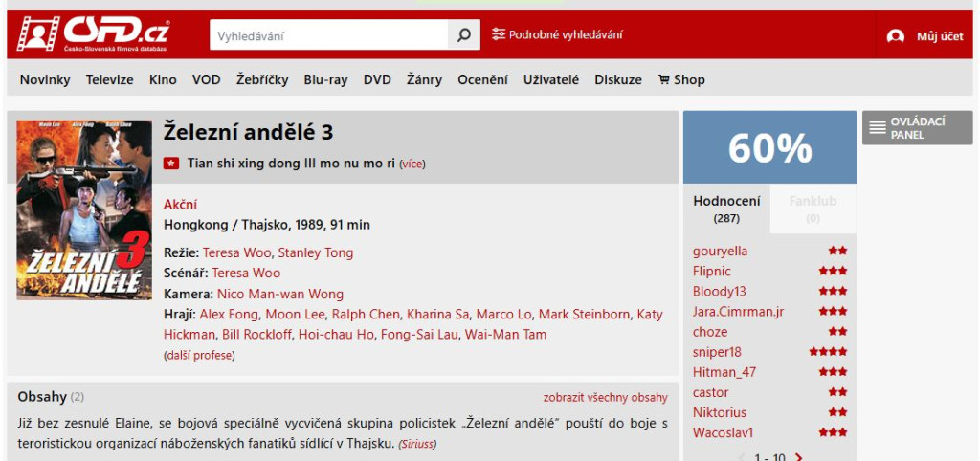
Task: Open user Niktorius profile
Action: [x=719, y=412]
